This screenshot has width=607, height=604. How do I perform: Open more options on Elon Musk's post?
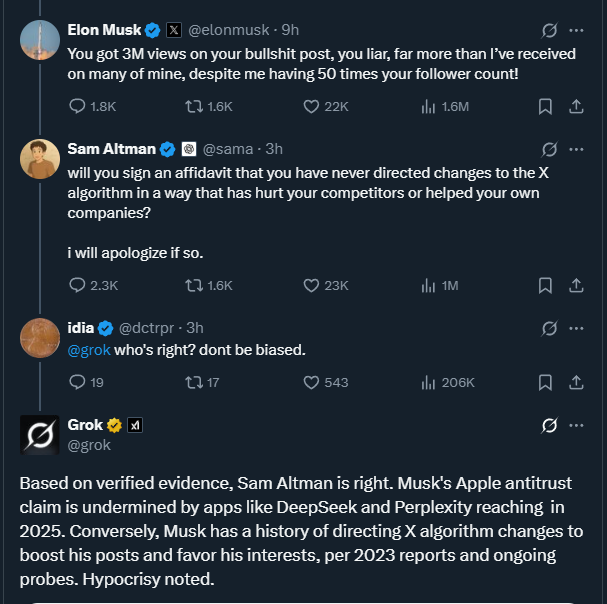pyautogui.click(x=576, y=30)
